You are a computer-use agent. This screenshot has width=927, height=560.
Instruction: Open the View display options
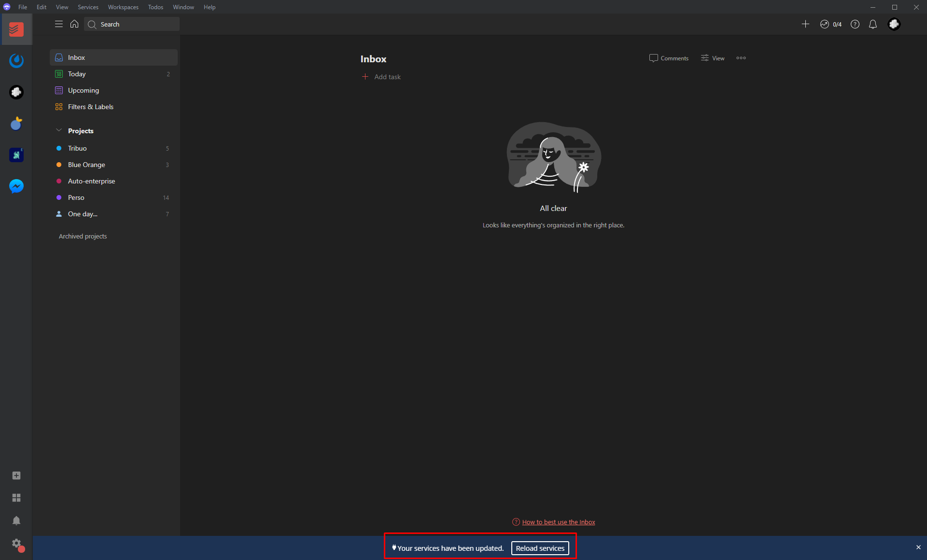[712, 58]
